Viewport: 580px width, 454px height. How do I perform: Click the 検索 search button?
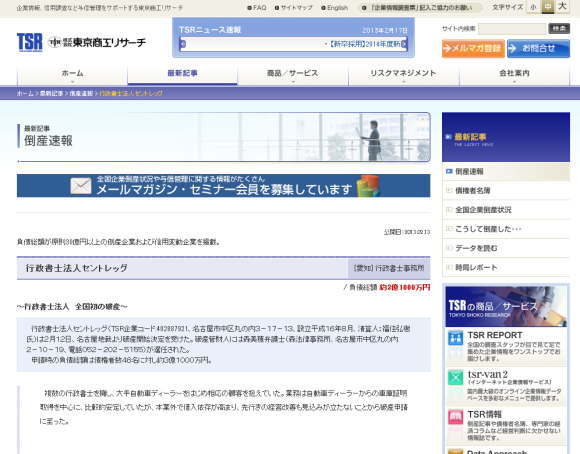coord(559,28)
